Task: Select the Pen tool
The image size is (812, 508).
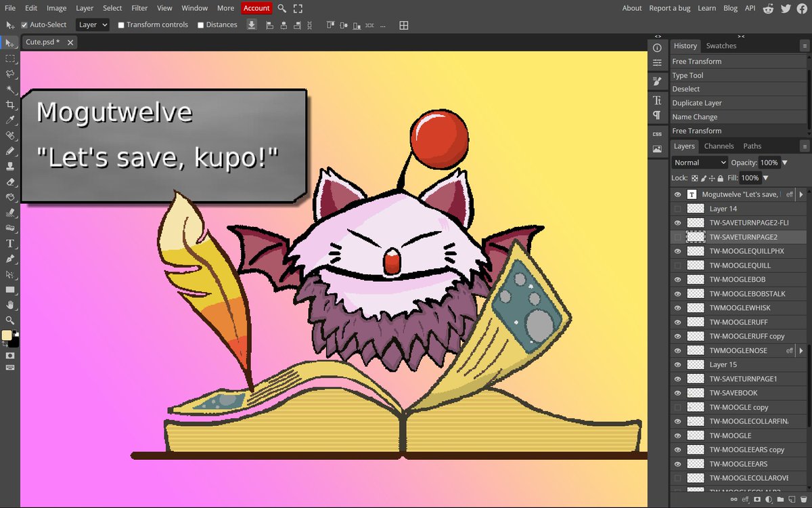Action: pos(10,259)
